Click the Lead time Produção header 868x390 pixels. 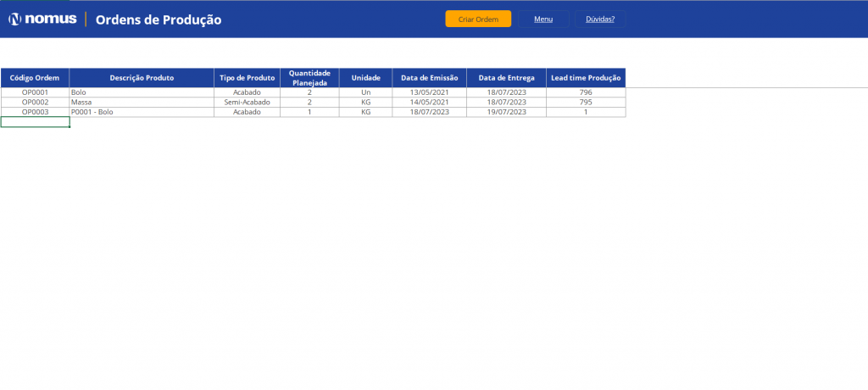(586, 77)
